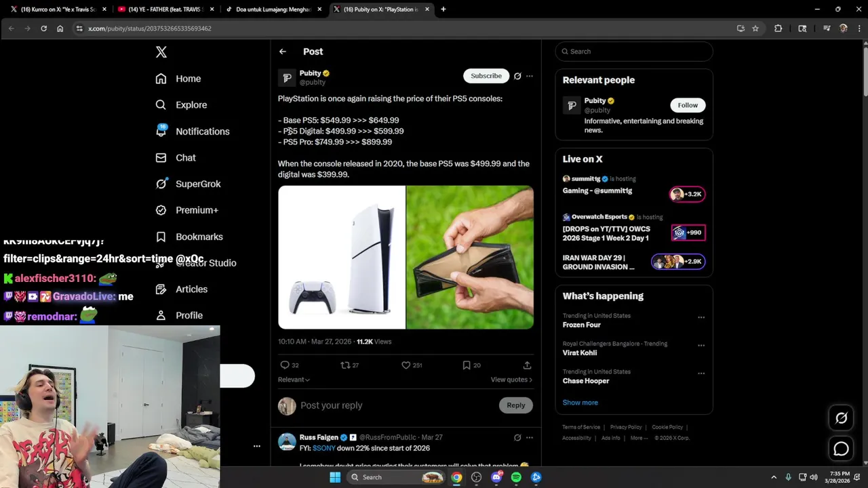
Task: Open Chat in X sidebar
Action: click(x=175, y=158)
